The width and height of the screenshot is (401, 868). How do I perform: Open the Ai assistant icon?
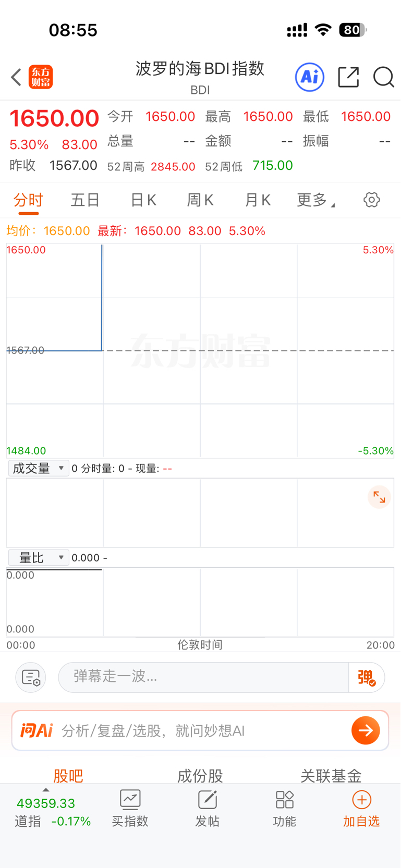pos(310,77)
